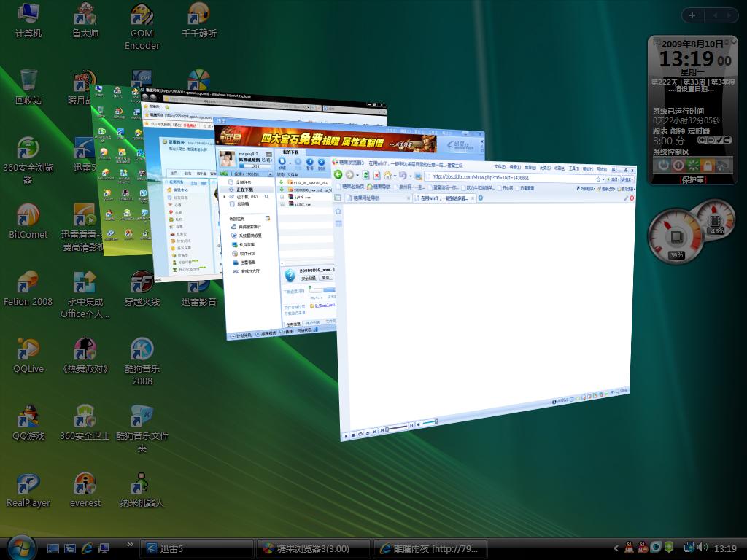747x560 pixels.
Task: Open GOM Encoder from the desktop
Action: coord(142,26)
